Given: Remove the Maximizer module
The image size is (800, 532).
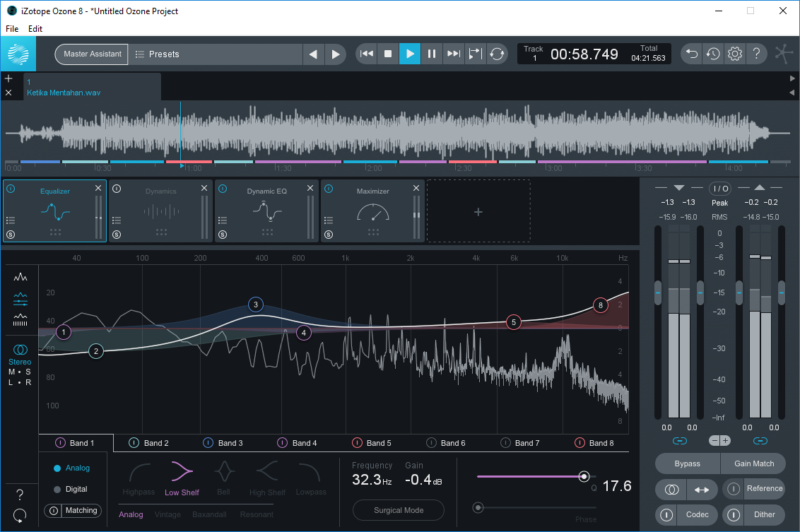Looking at the screenshot, I should pos(416,188).
